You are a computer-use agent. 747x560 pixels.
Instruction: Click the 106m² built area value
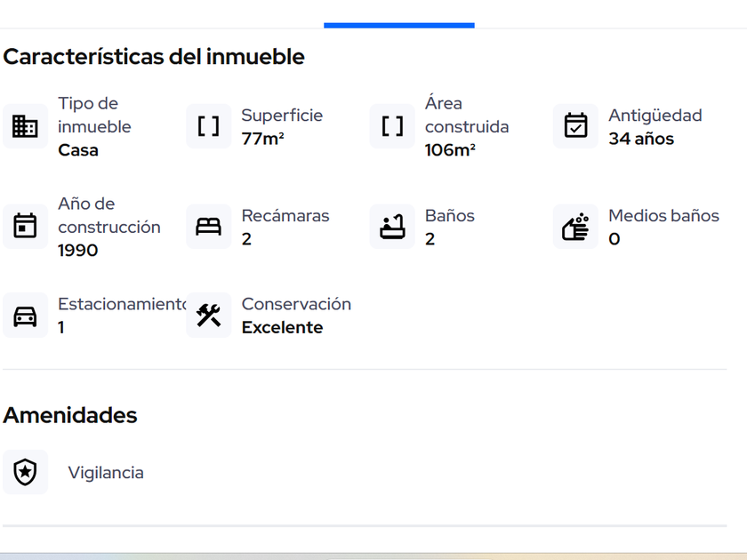(x=450, y=150)
